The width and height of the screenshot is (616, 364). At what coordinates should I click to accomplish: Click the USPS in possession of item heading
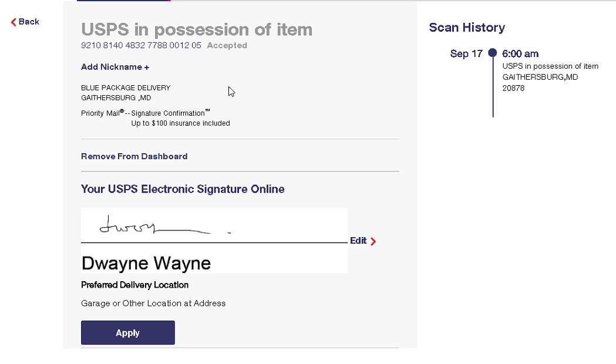[x=197, y=30]
